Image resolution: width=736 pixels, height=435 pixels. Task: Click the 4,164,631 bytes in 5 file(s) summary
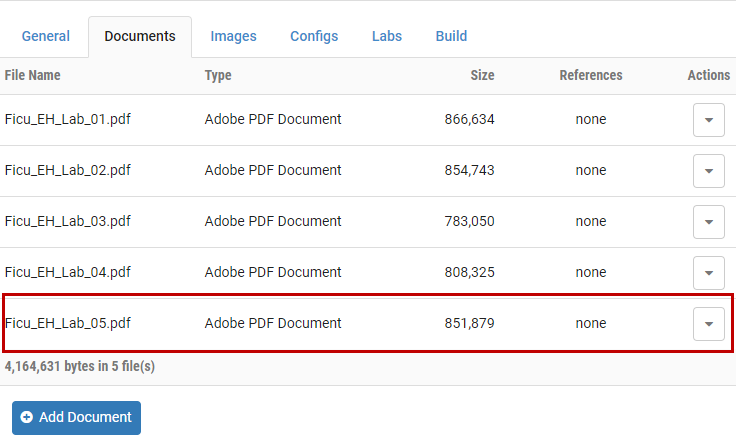point(80,366)
